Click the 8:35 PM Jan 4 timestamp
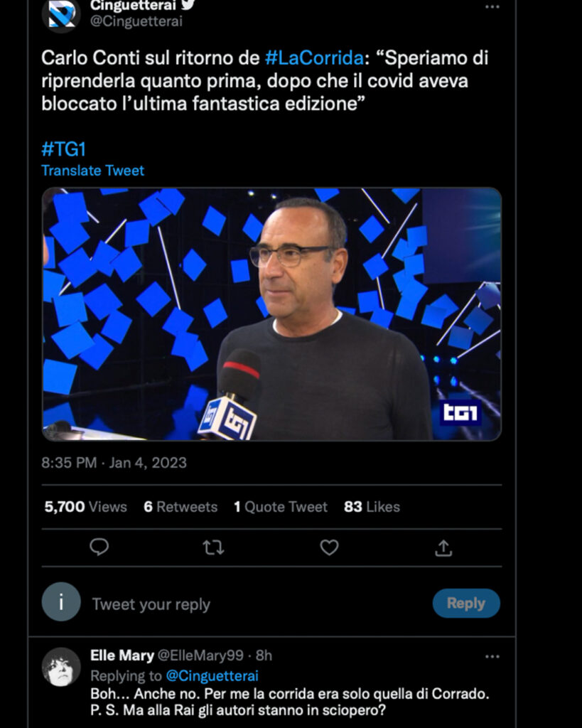 114,463
